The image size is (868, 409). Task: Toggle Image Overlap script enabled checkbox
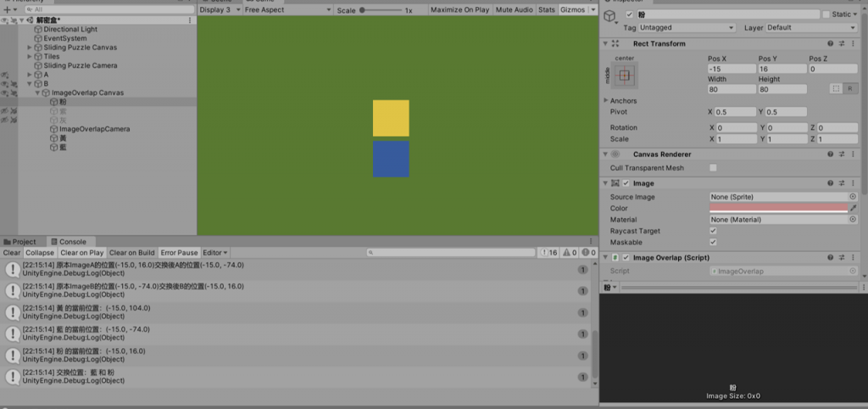point(626,258)
